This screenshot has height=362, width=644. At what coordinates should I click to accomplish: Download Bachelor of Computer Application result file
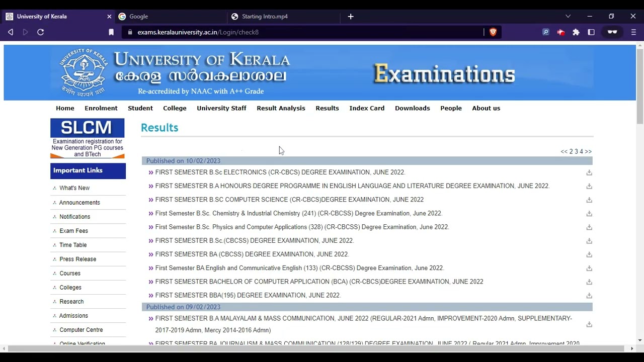click(x=589, y=282)
